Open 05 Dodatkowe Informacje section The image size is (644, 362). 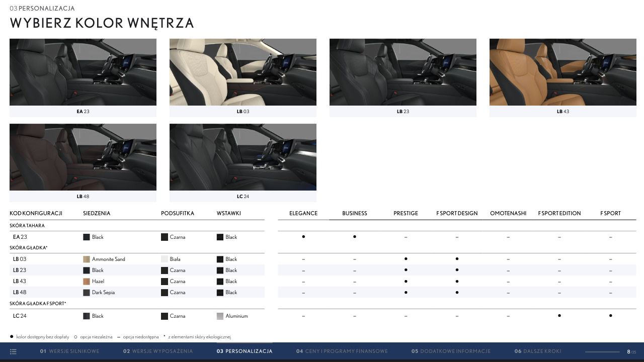(451, 351)
